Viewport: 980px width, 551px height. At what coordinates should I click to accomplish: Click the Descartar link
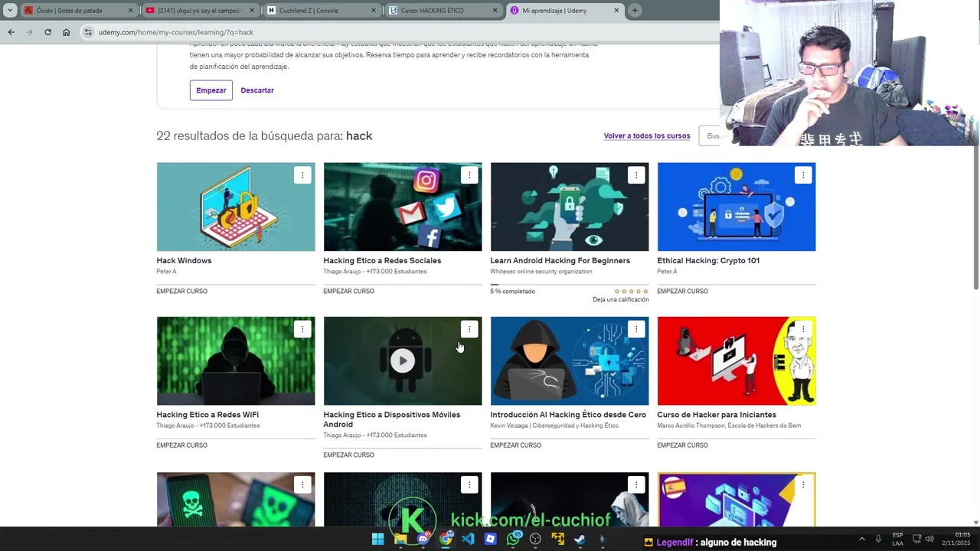[x=257, y=90]
